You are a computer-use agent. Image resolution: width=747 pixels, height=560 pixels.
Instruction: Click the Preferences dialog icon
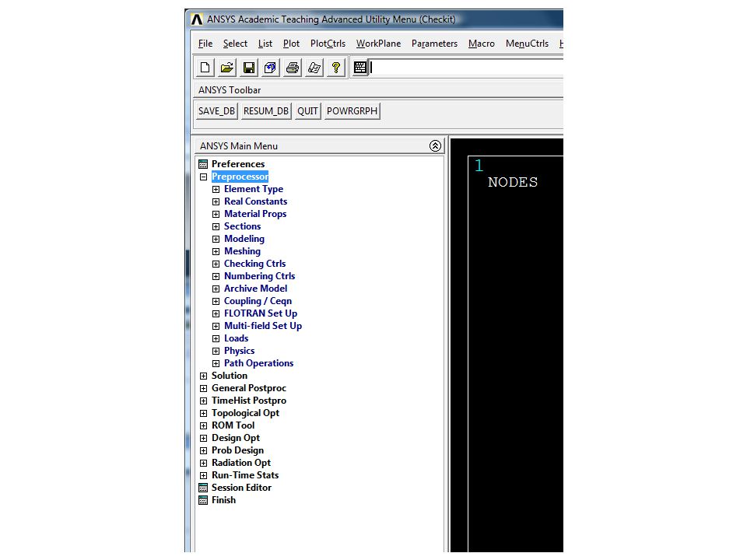coord(203,164)
